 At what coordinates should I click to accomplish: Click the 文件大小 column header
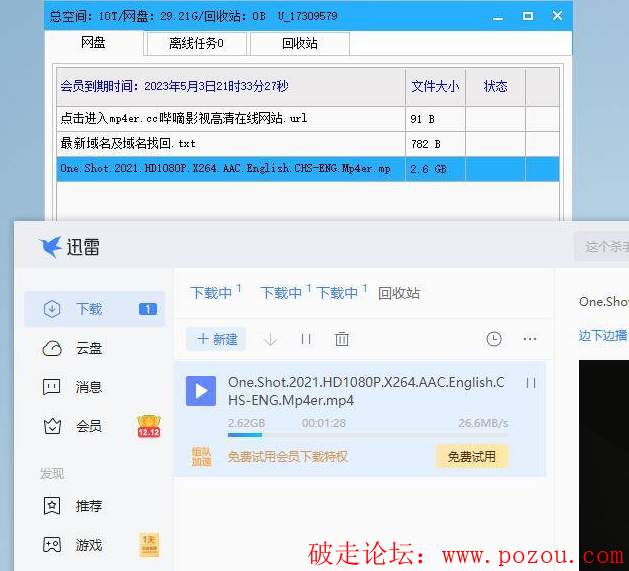click(x=435, y=87)
